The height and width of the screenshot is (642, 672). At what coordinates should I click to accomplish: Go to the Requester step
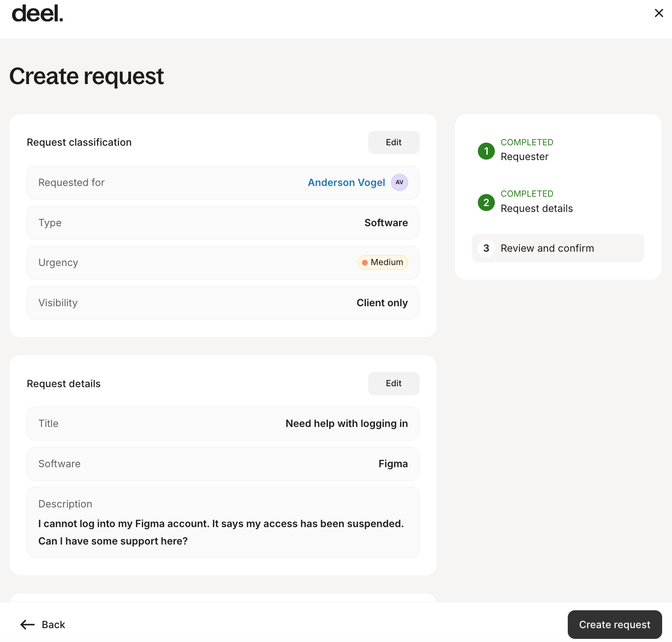(524, 156)
